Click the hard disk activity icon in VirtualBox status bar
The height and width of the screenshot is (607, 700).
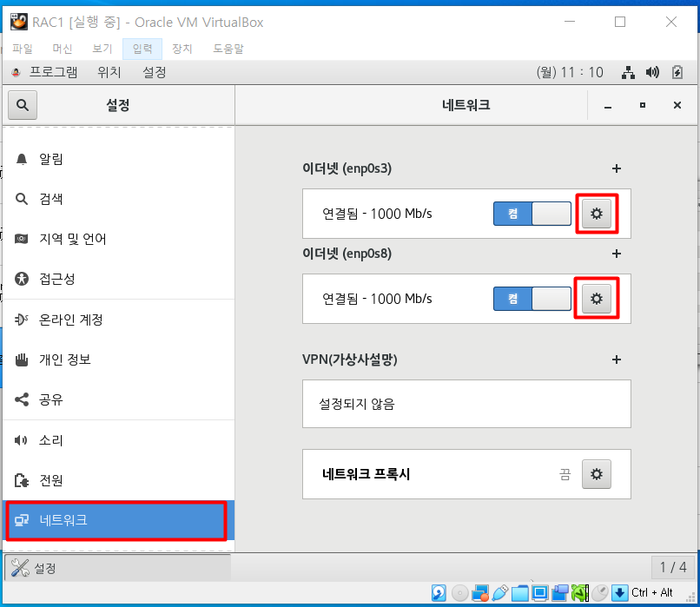coord(439,593)
